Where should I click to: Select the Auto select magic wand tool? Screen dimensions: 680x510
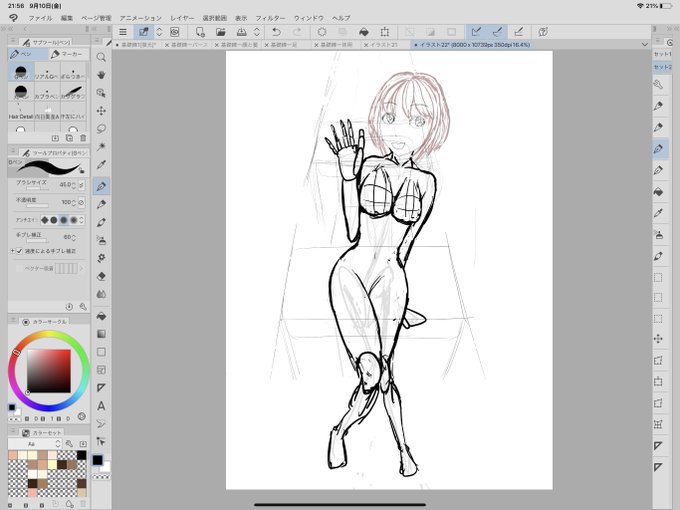101,147
